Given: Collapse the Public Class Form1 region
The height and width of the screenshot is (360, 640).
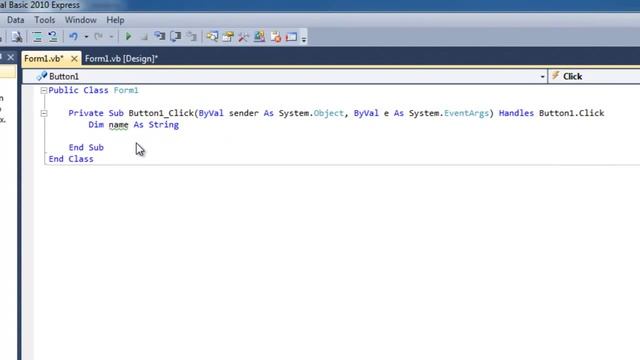Looking at the screenshot, I should coord(44,91).
